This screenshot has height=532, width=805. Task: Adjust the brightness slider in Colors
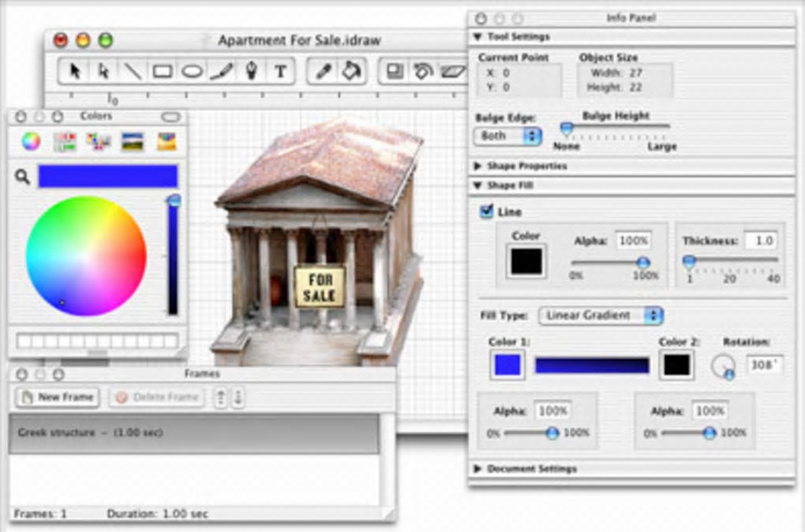coord(174,201)
